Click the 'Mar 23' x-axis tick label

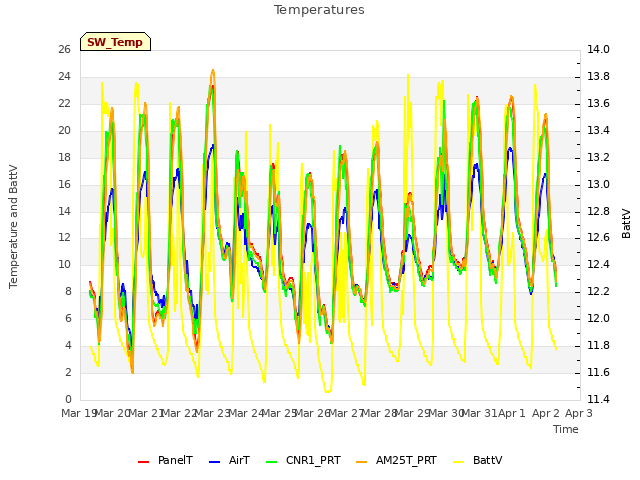point(212,413)
